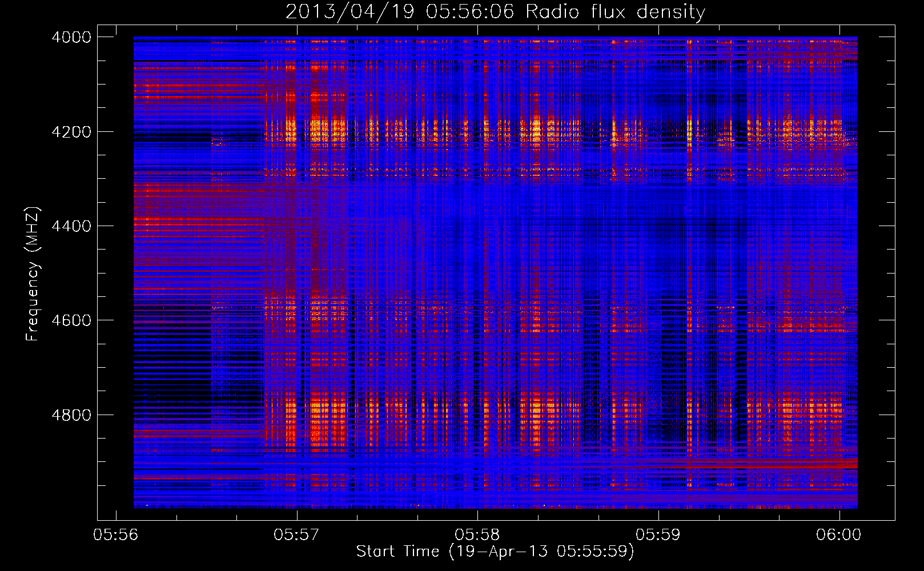The image size is (924, 571).
Task: Select the 4200 frequency axis label
Action: 71,132
